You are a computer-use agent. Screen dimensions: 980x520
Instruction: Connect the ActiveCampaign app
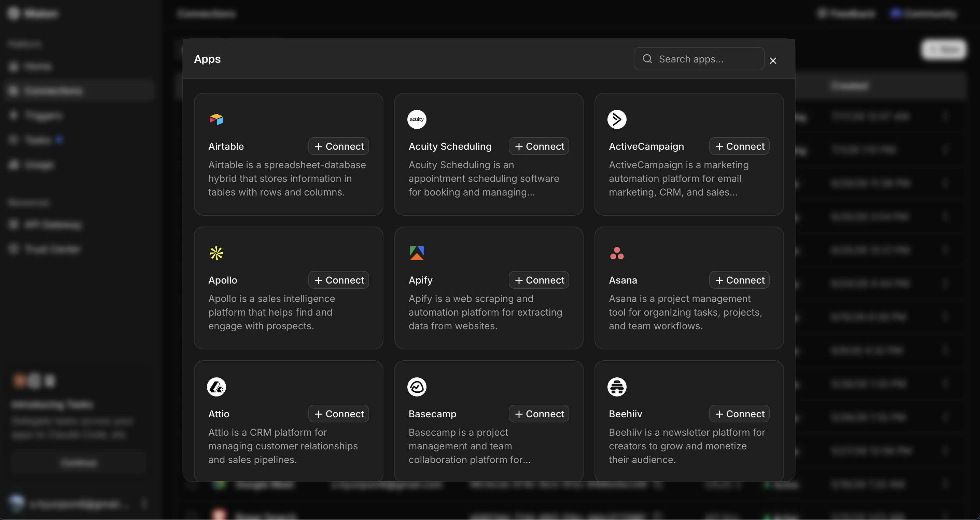click(739, 146)
